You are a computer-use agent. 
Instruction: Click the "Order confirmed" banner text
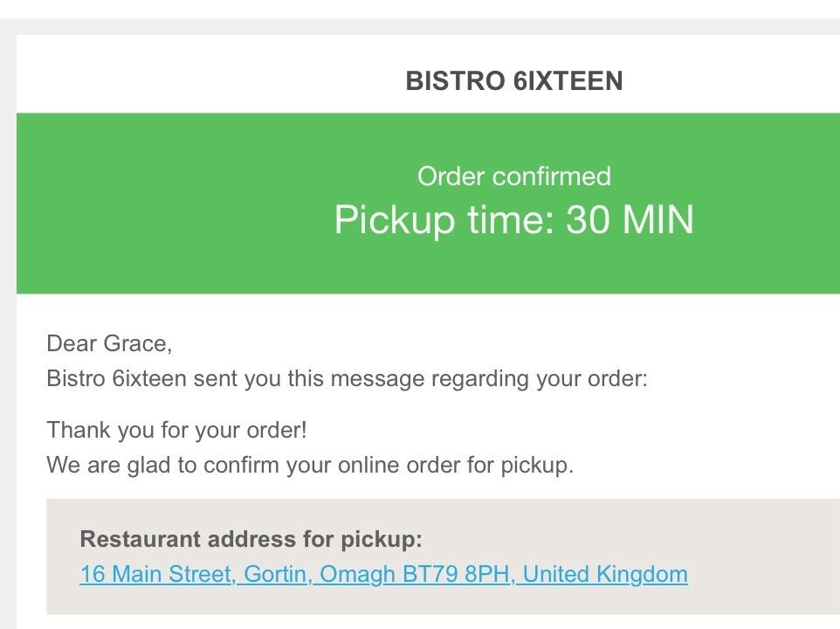[513, 176]
